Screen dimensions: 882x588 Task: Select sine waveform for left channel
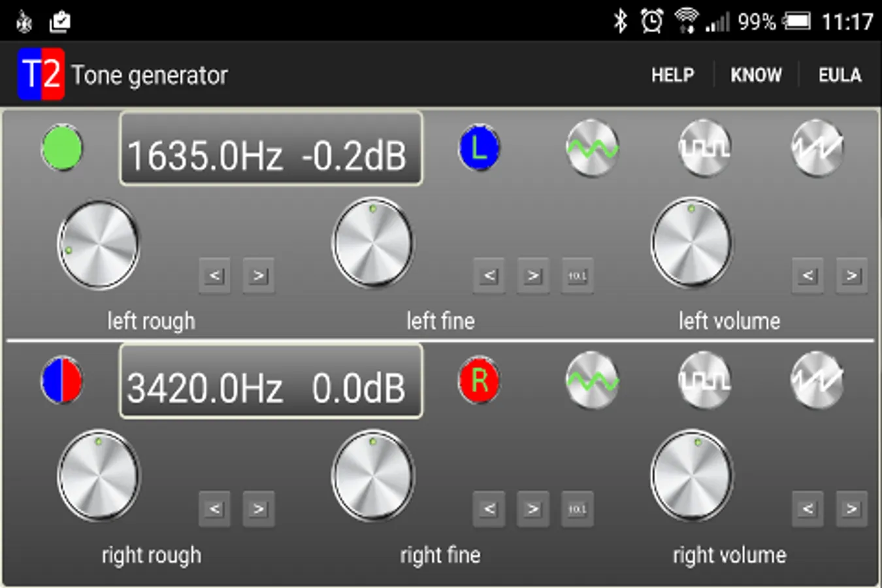(592, 148)
